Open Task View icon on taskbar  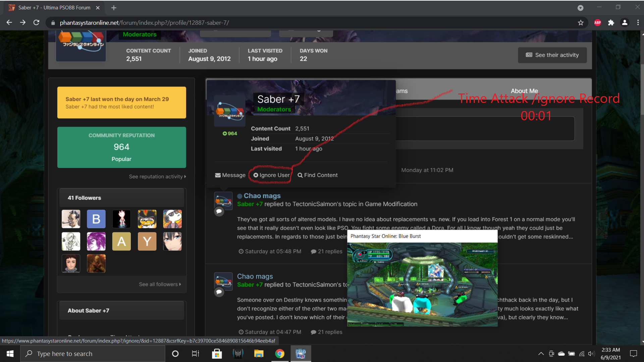point(196,354)
